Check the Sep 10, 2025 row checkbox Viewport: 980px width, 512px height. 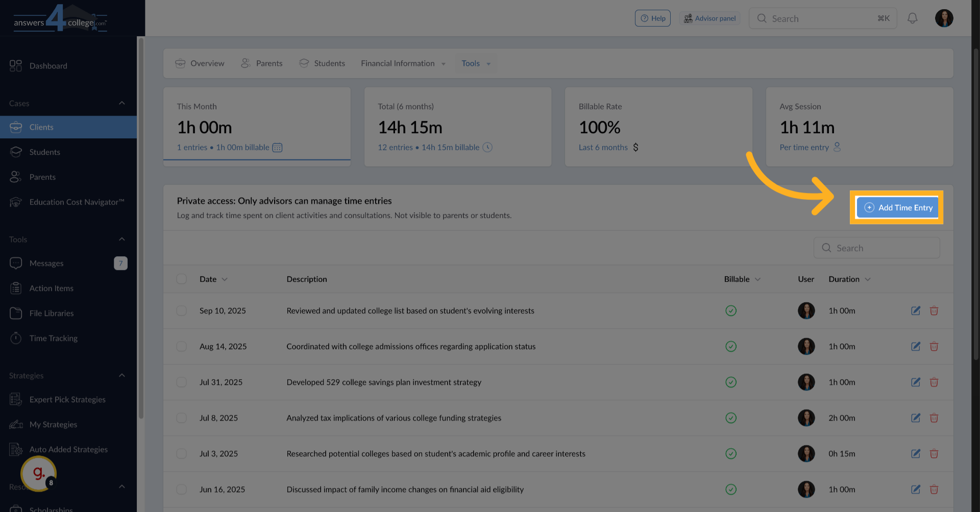click(x=181, y=311)
